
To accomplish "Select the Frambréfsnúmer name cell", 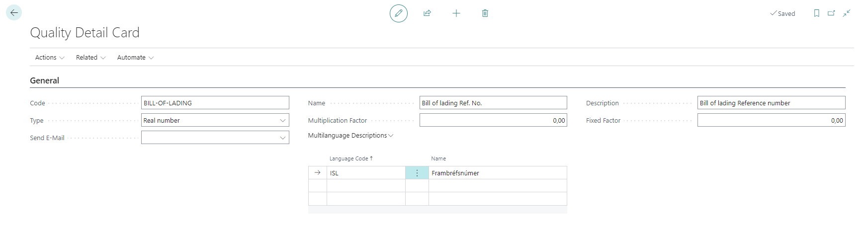I will (497, 173).
